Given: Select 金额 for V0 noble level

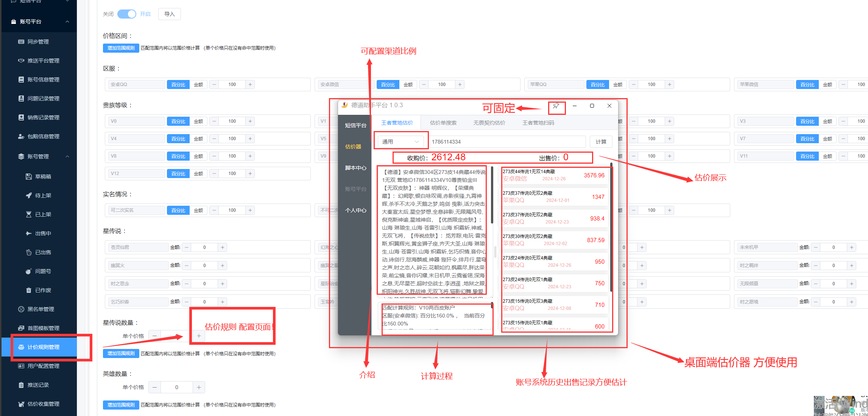Looking at the screenshot, I should click(x=198, y=121).
